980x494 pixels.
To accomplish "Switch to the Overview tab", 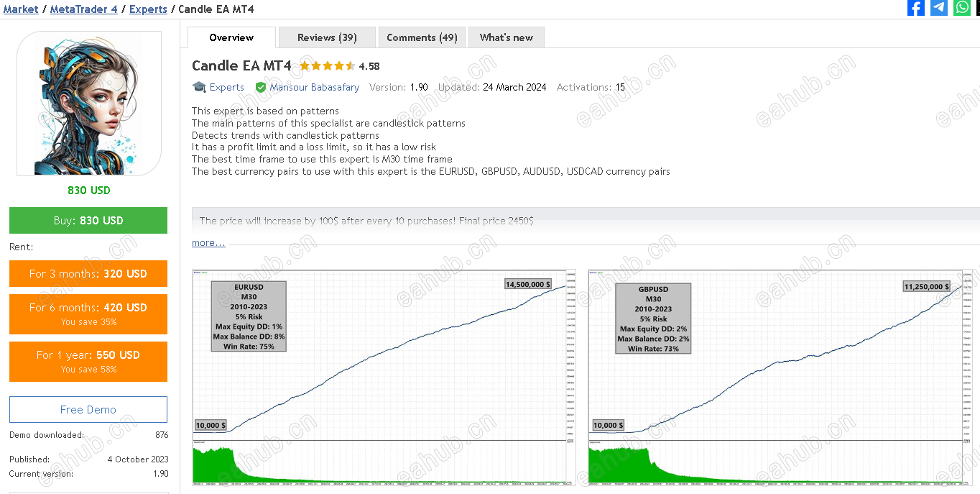I will [231, 37].
